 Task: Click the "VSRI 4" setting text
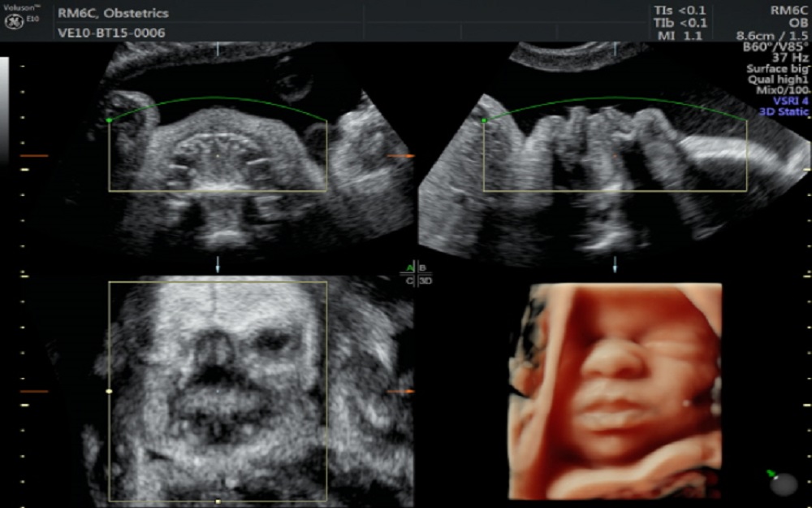pos(790,101)
